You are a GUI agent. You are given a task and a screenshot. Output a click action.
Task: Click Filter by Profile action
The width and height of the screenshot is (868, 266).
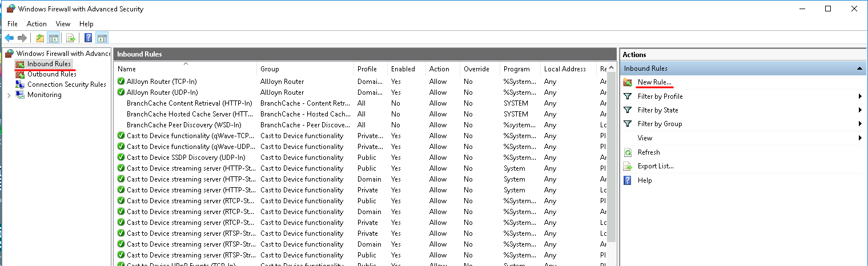pos(660,96)
